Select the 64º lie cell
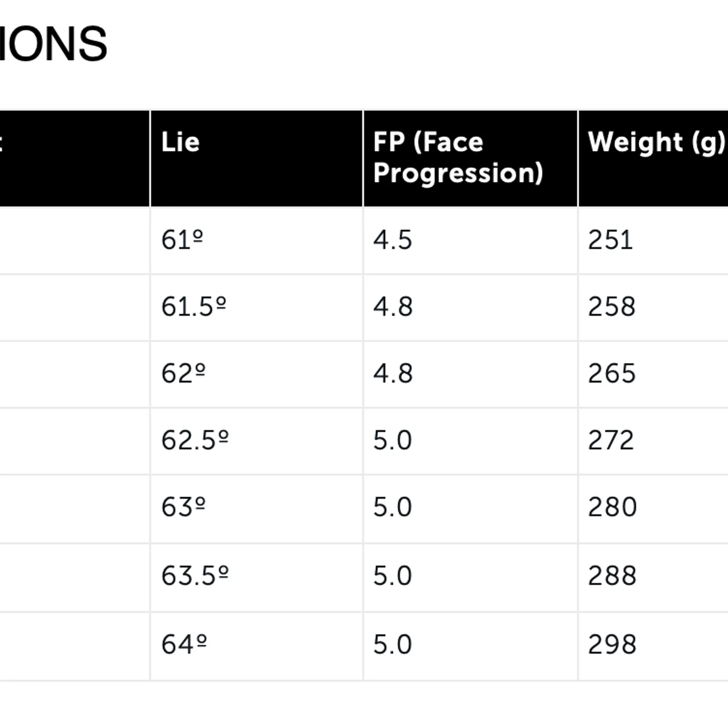The image size is (728, 728). pyautogui.click(x=184, y=645)
